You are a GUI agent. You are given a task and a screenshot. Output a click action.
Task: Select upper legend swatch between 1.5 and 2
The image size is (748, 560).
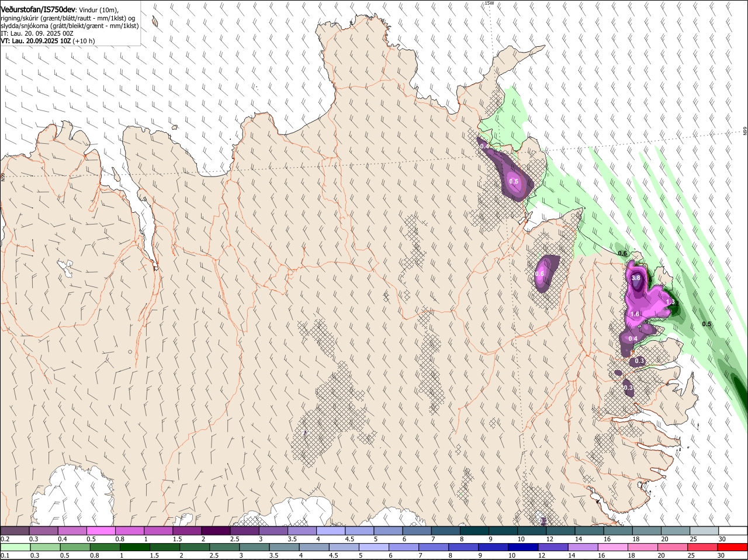coord(187,530)
